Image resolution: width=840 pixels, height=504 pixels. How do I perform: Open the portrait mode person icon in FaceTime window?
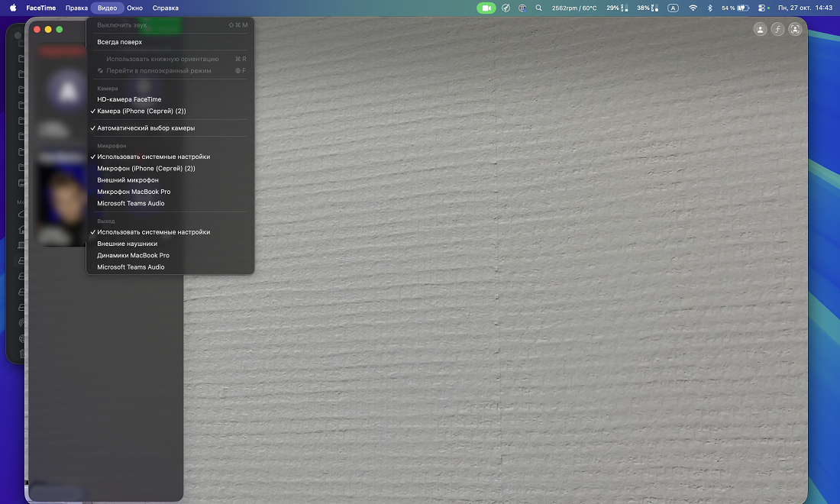[760, 29]
